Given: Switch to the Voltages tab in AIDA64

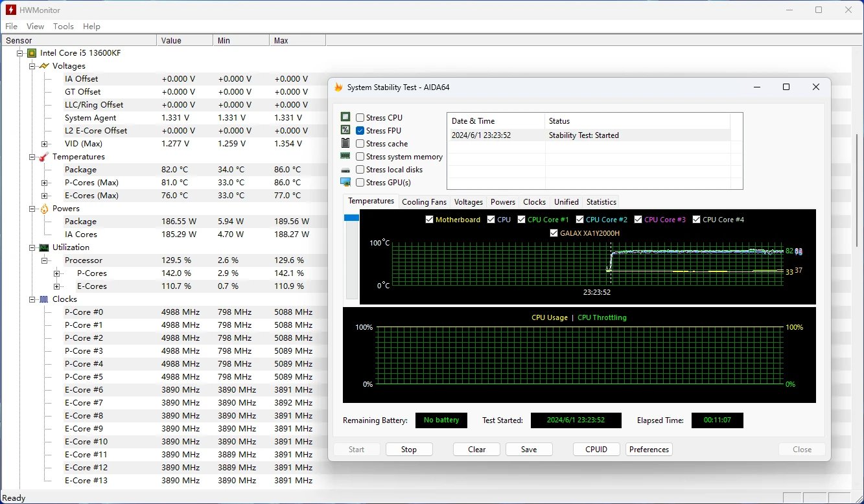Looking at the screenshot, I should [469, 202].
